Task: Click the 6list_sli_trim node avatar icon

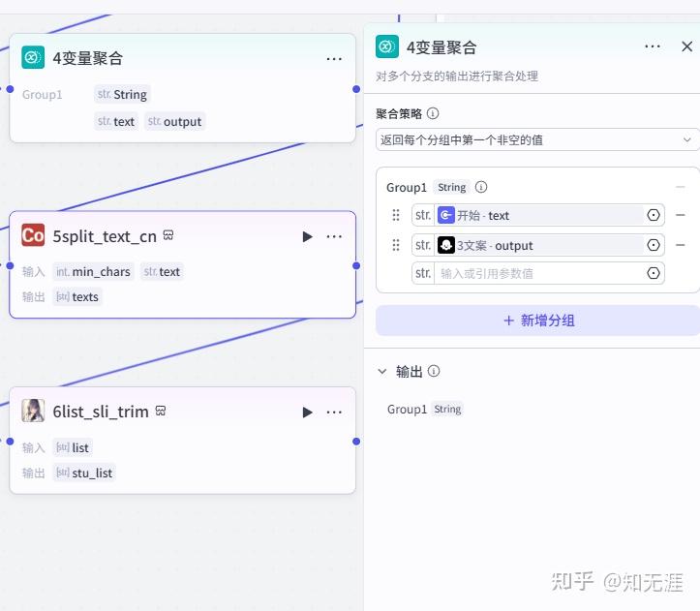Action: click(x=33, y=411)
